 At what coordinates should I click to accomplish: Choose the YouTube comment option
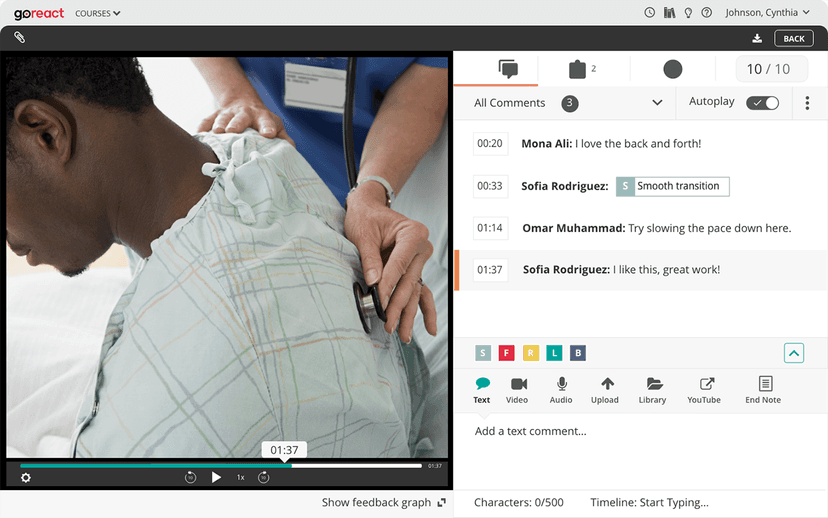coord(704,391)
